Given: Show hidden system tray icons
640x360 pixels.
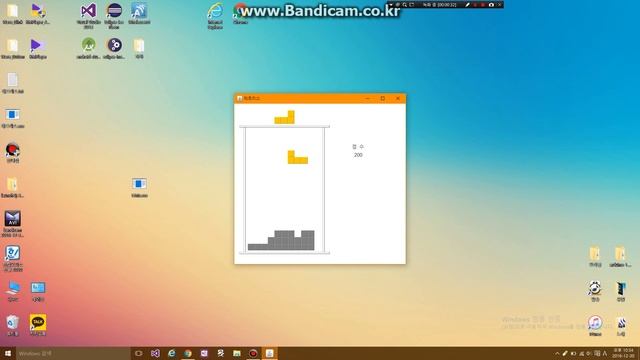Looking at the screenshot, I should pyautogui.click(x=557, y=353).
